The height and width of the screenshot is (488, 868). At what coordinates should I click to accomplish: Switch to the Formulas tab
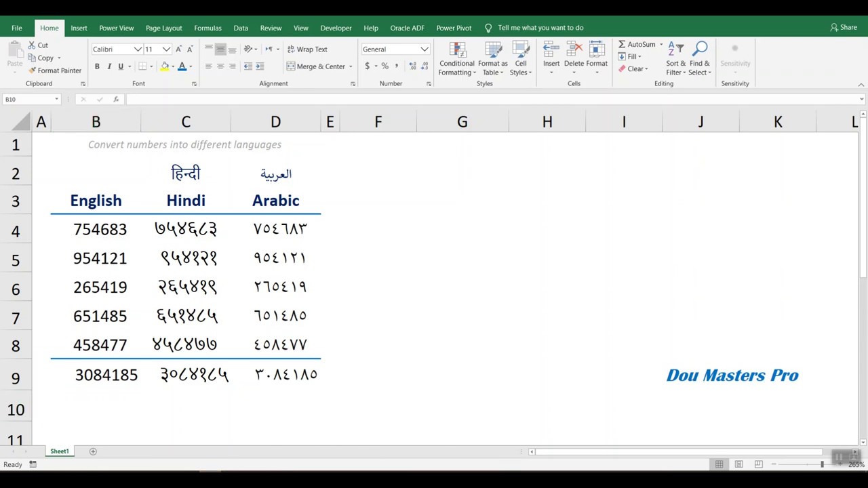click(x=208, y=28)
